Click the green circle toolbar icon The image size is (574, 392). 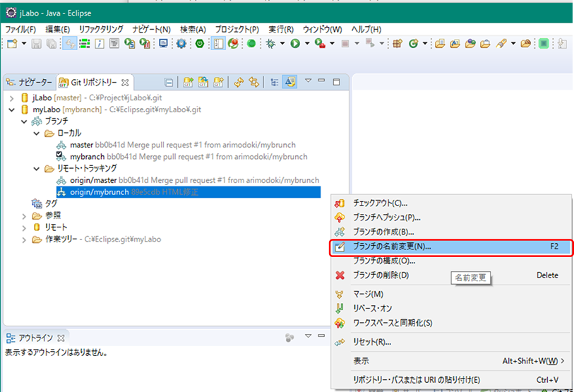[251, 44]
